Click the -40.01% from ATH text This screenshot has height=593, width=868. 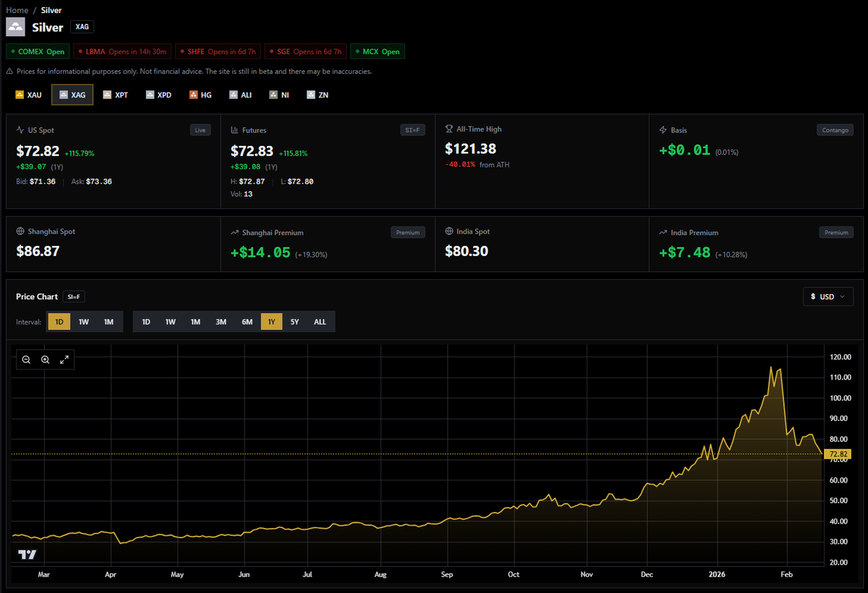477,165
